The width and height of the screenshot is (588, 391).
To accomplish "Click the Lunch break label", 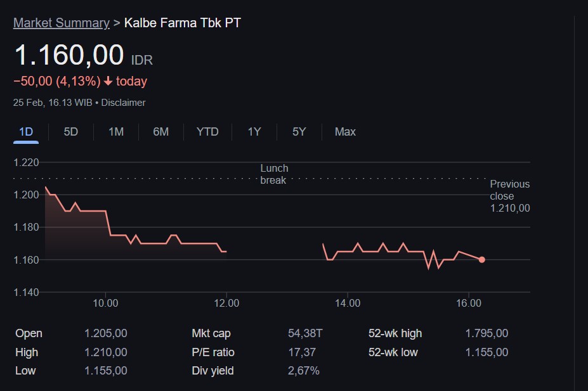I will (274, 174).
